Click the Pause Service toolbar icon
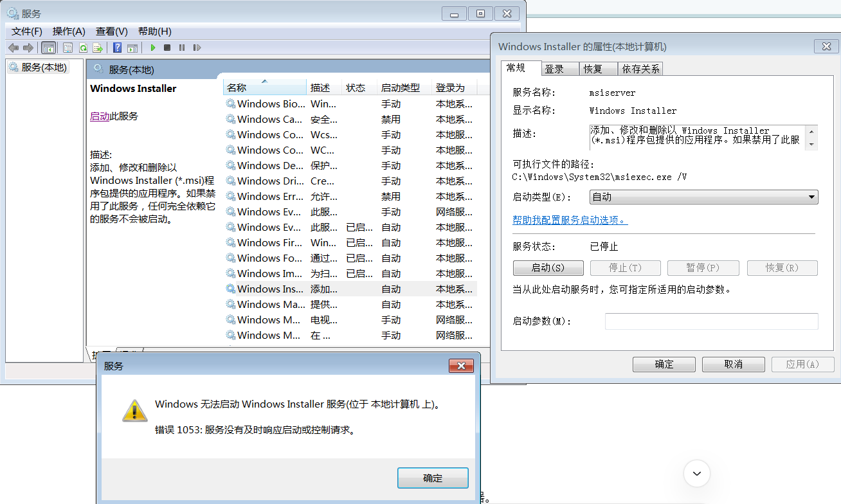 pyautogui.click(x=182, y=48)
